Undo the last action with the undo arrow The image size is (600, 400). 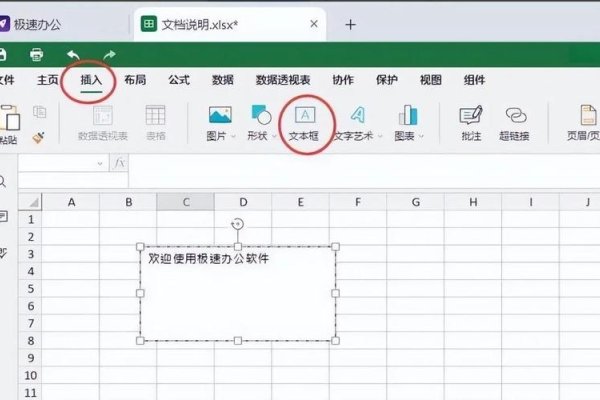point(73,55)
